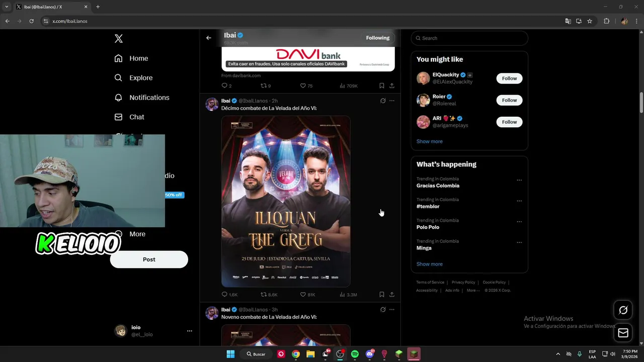Click Accessibility footer link

coord(427,291)
